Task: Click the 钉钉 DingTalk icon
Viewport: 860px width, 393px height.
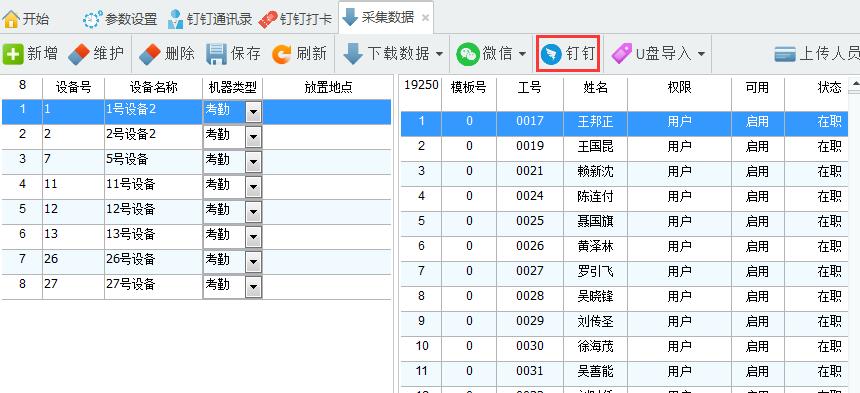Action: pyautogui.click(x=551, y=54)
